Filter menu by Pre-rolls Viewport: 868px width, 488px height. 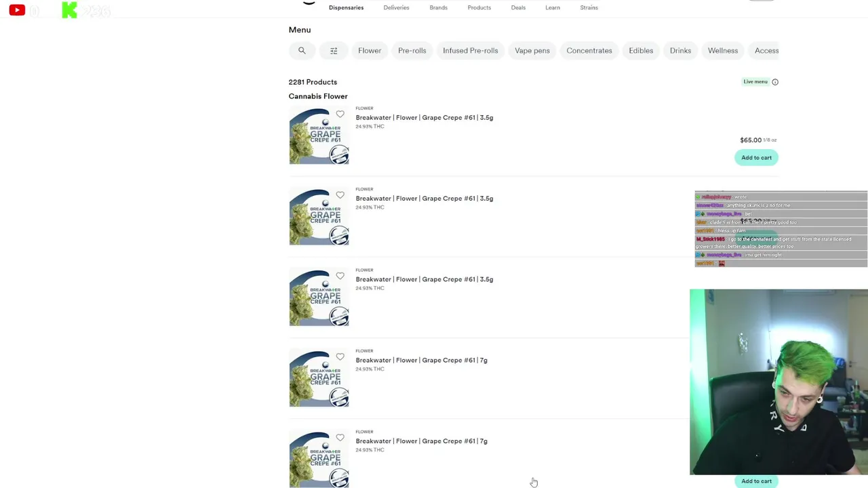412,51
